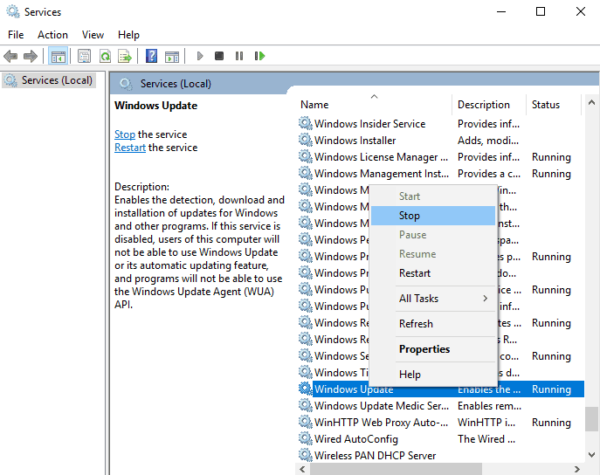The width and height of the screenshot is (600, 475).
Task: Select Windows Management Inst... service row
Action: [x=441, y=173]
